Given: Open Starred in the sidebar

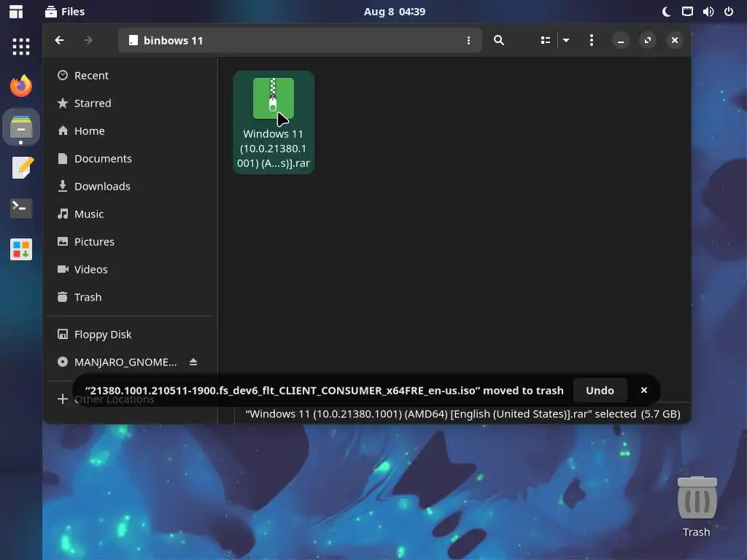Looking at the screenshot, I should pyautogui.click(x=130, y=103).
